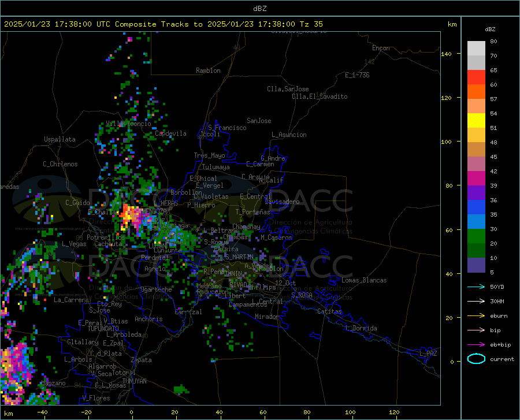Click the bright green 20-30 dBZ band

pyautogui.click(x=476, y=236)
